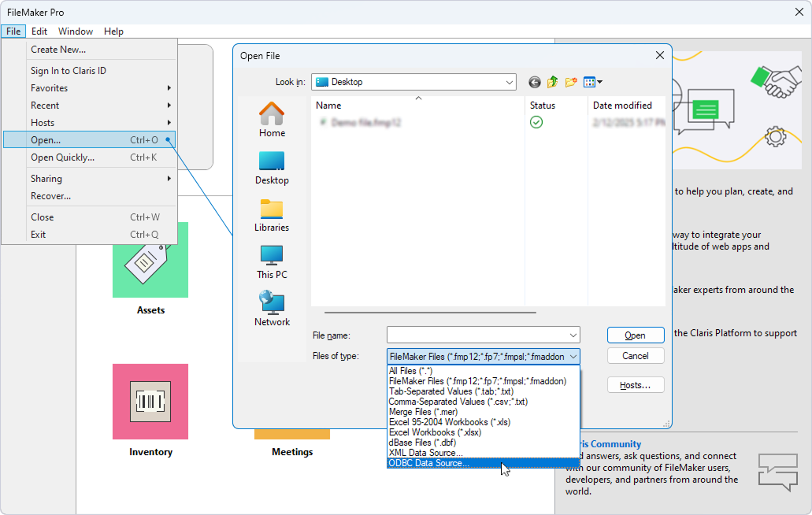
Task: Select ODBC Data Source file type
Action: pyautogui.click(x=429, y=463)
